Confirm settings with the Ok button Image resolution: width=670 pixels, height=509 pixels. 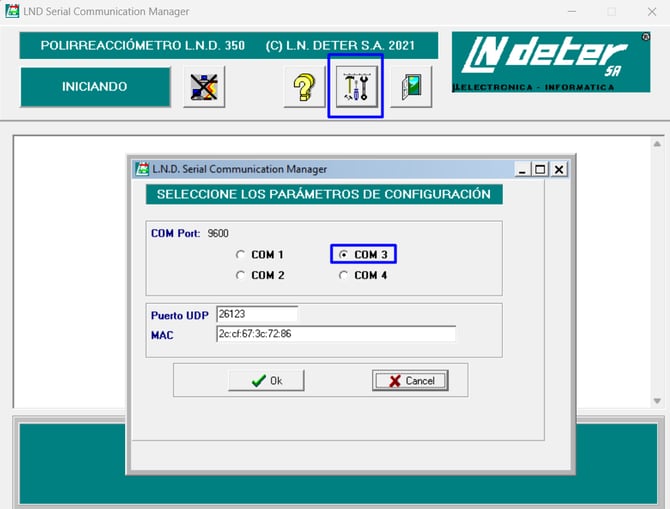266,380
